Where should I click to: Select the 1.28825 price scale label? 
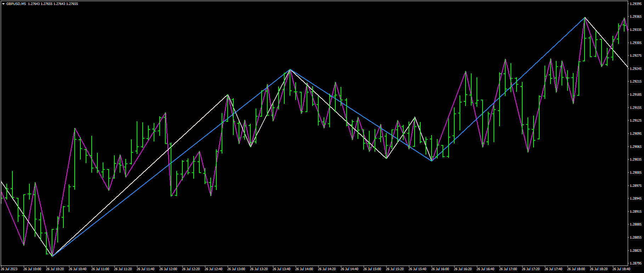pos(636,251)
